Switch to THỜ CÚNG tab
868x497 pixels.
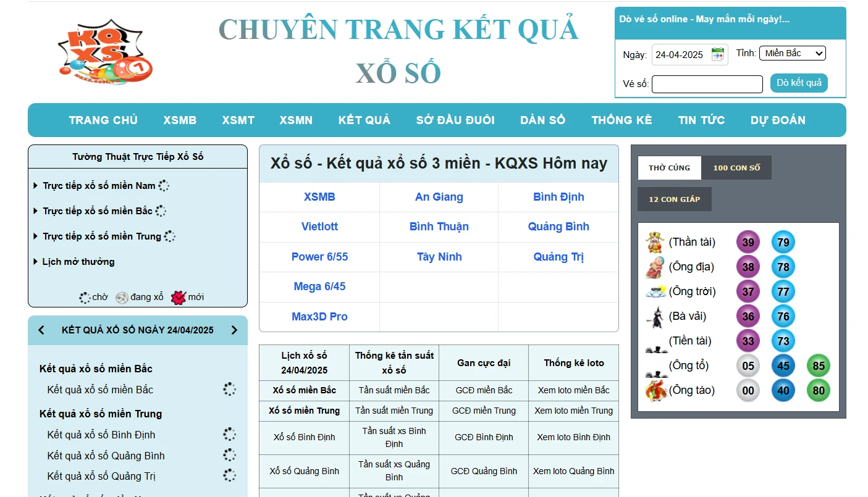point(669,168)
